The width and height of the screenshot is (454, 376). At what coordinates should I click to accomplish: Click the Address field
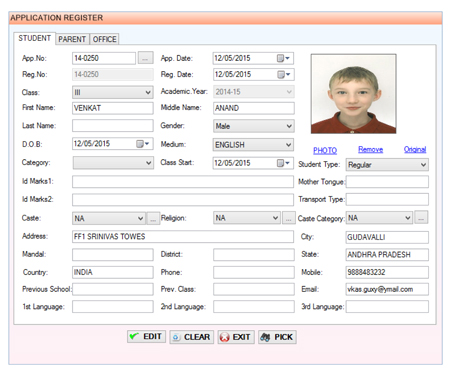[183, 237]
